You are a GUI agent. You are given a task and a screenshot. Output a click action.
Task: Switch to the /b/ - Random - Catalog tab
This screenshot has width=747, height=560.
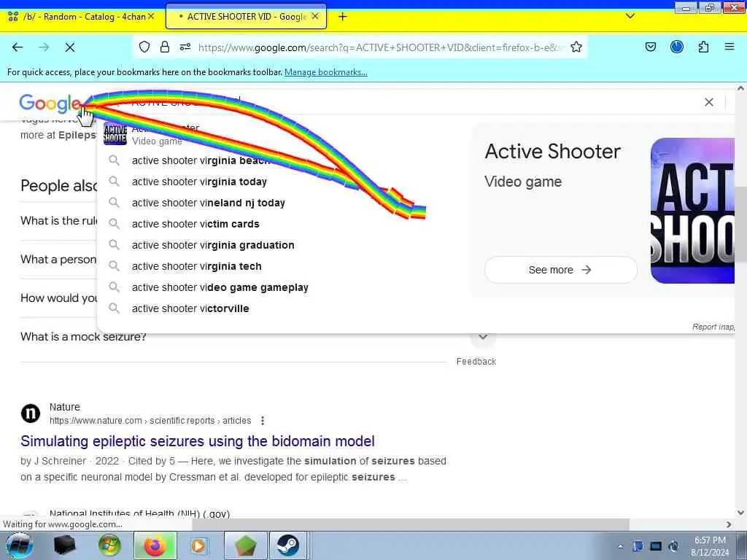coord(81,17)
